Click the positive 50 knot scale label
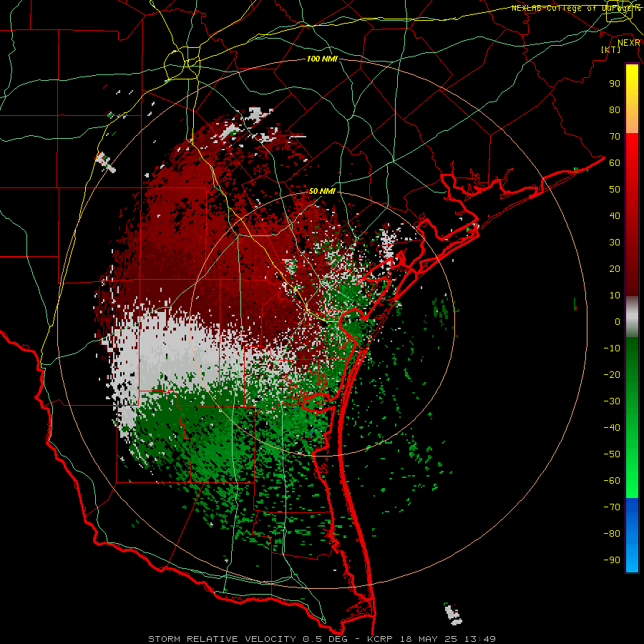This screenshot has height=644, width=644. click(x=615, y=190)
